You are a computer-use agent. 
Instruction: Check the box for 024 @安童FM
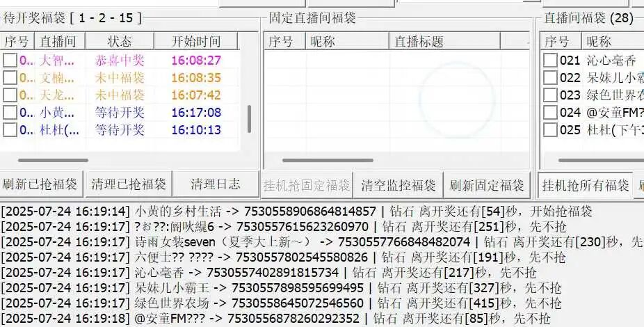[550, 112]
